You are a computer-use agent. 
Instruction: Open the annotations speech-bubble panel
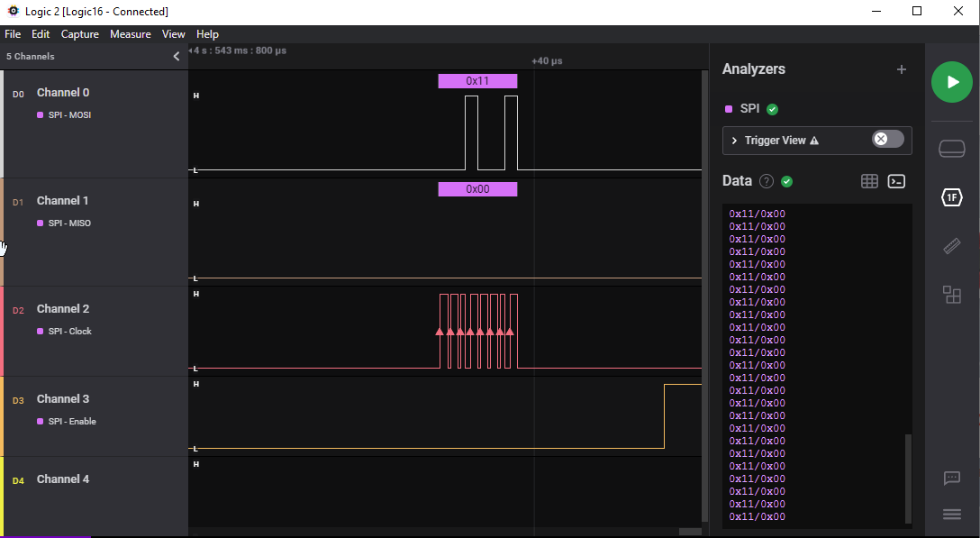click(951, 479)
